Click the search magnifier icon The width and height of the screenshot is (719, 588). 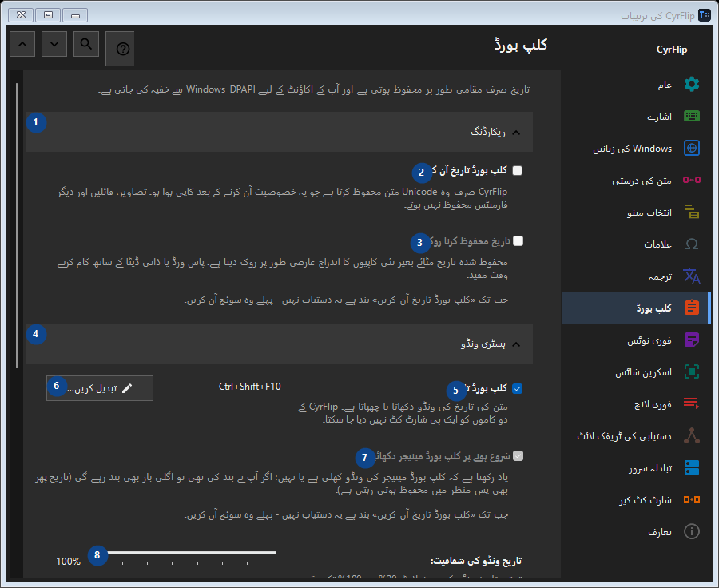(x=86, y=44)
